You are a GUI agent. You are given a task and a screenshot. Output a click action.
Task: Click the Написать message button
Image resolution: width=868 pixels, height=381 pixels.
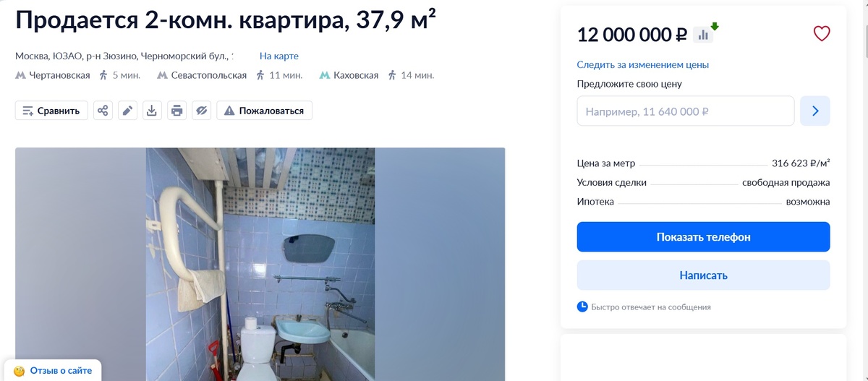click(703, 275)
